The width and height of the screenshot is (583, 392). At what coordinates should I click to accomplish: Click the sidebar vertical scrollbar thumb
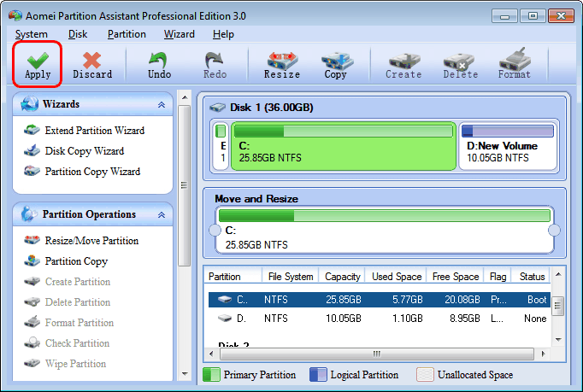pyautogui.click(x=185, y=185)
